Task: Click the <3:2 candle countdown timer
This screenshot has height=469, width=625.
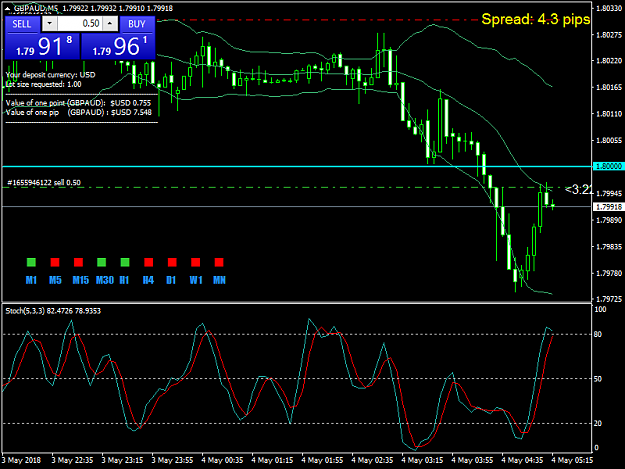Action: pos(579,190)
